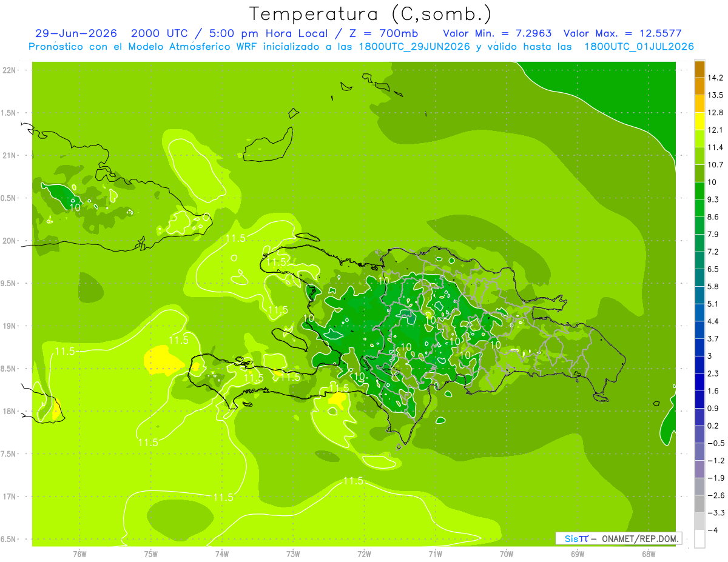Click the 17N latitude axis label
The width and height of the screenshot is (728, 562).
pyautogui.click(x=10, y=497)
